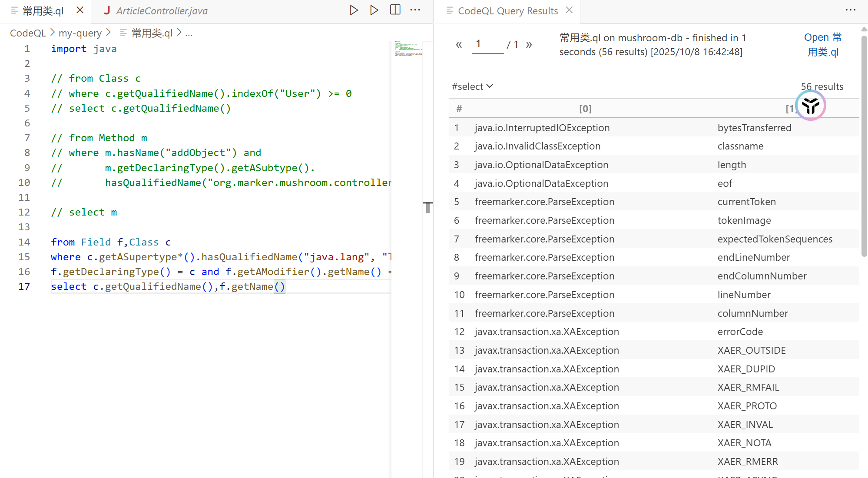Viewport: 868px width, 478px height.
Task: Open results panel more actions ellipsis
Action: pos(850,10)
